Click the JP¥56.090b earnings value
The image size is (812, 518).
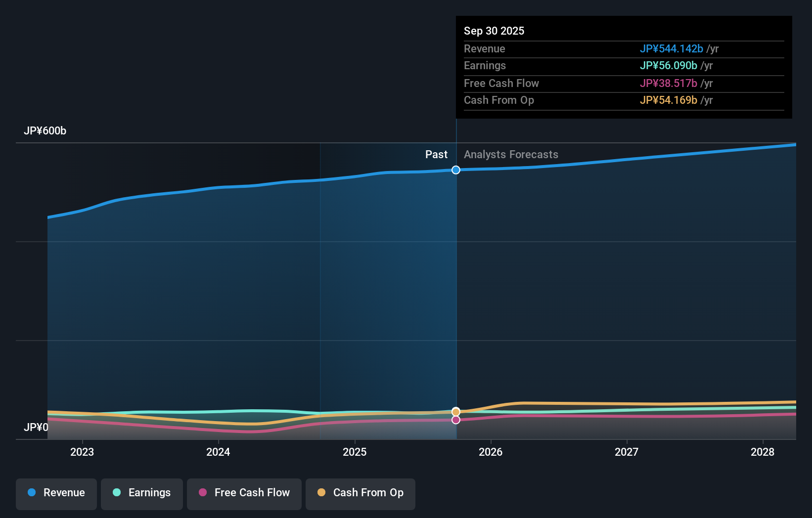pyautogui.click(x=669, y=65)
